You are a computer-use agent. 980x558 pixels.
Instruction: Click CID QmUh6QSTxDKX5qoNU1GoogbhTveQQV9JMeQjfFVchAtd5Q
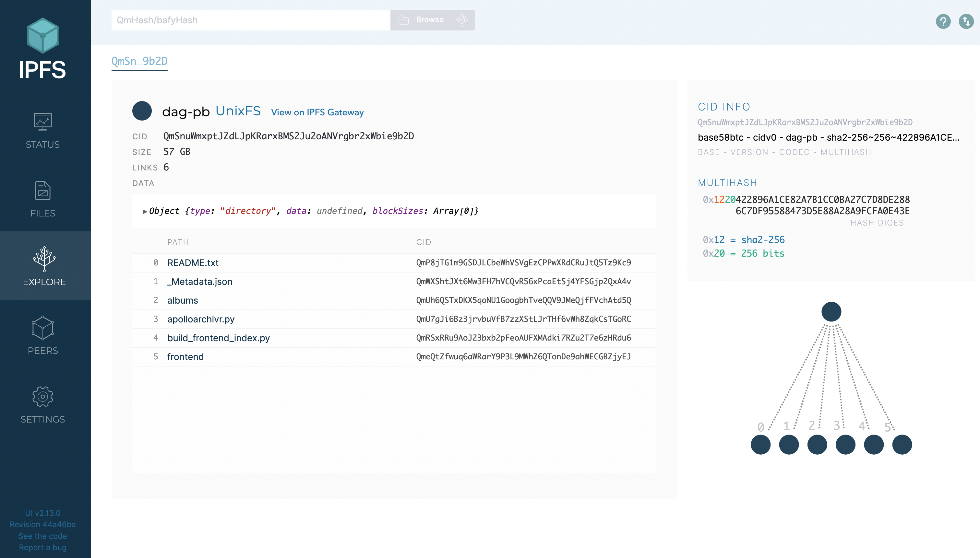pos(524,300)
